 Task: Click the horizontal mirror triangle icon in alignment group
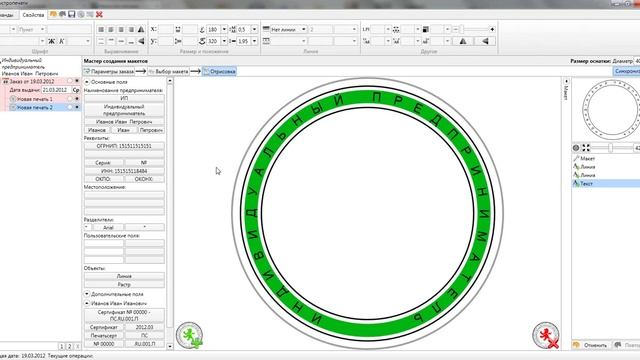pos(141,29)
